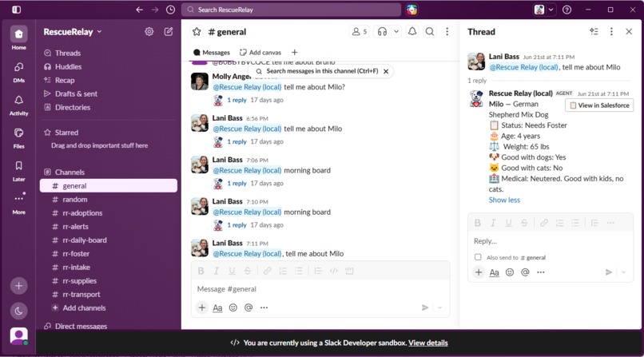Start a huddle with headphones icon
This screenshot has height=357, width=644.
click(382, 32)
